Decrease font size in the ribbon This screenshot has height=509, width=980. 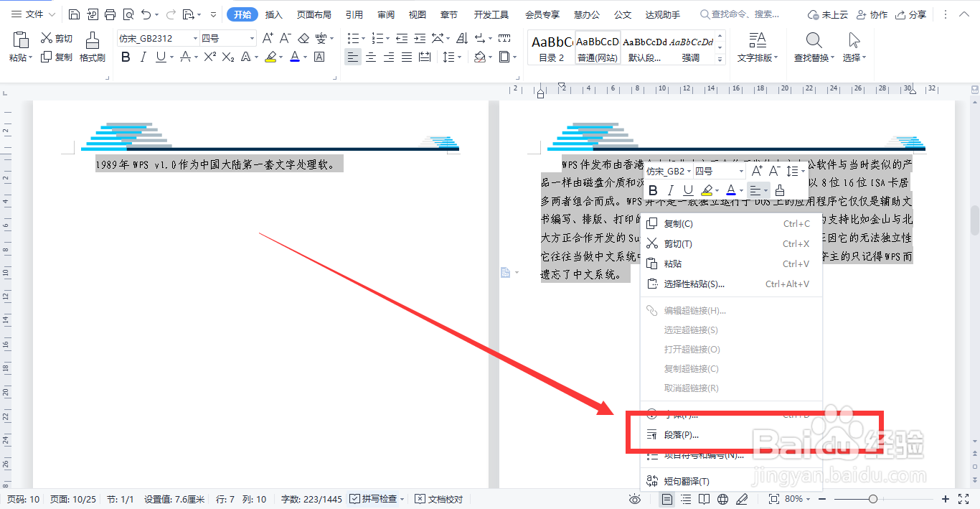286,38
